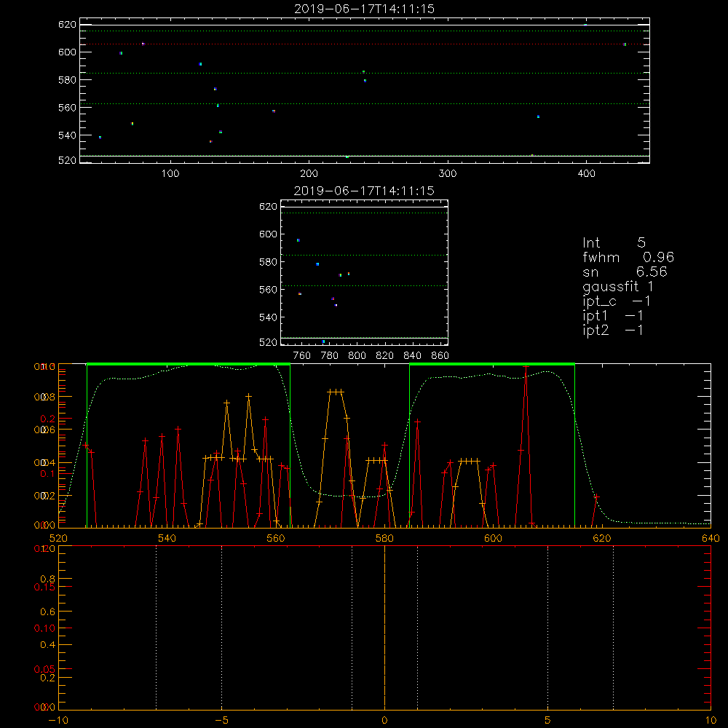Viewport: 728px width, 728px height.
Task: Click the orange vertical line at zero
Action: pos(384,628)
